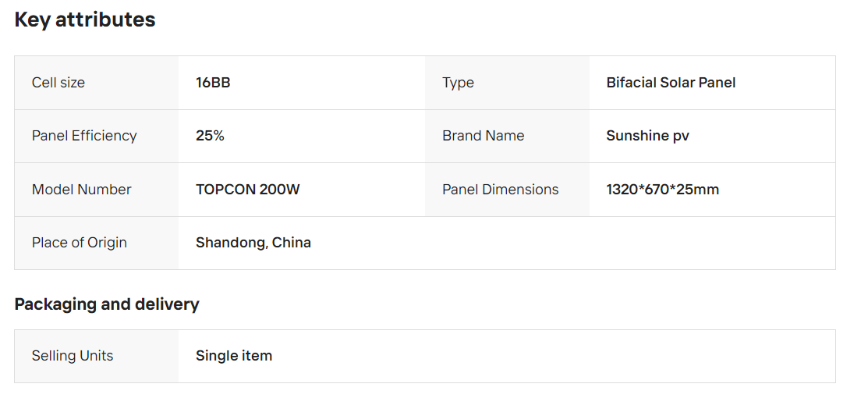Click the Place of Origin label

point(79,243)
